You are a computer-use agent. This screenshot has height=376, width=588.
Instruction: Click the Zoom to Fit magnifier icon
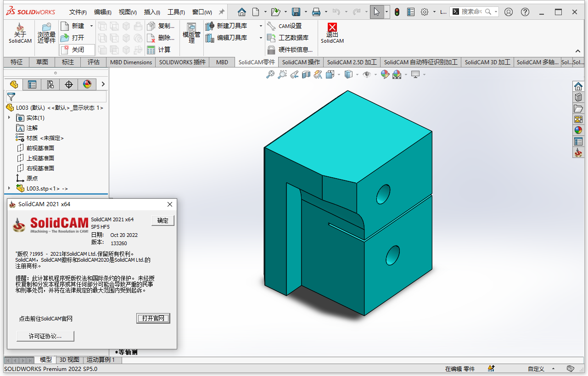270,74
